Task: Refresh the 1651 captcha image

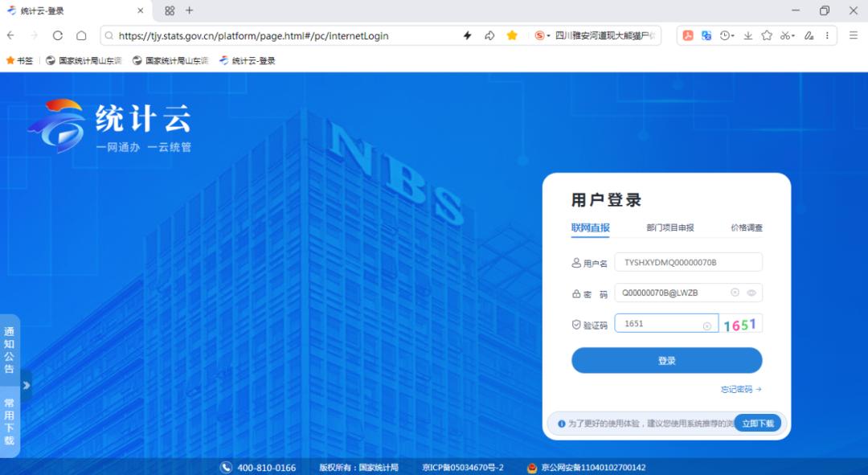Action: point(741,324)
